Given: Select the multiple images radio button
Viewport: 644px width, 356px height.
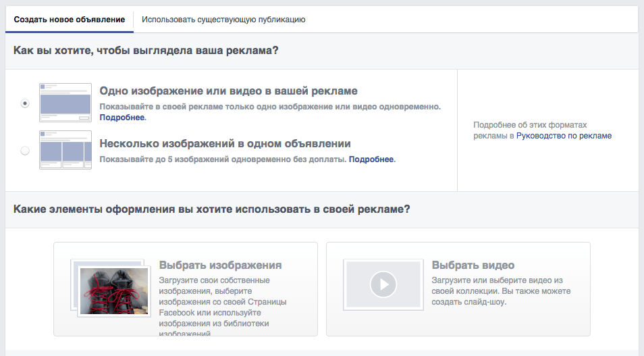Looking at the screenshot, I should 25,151.
